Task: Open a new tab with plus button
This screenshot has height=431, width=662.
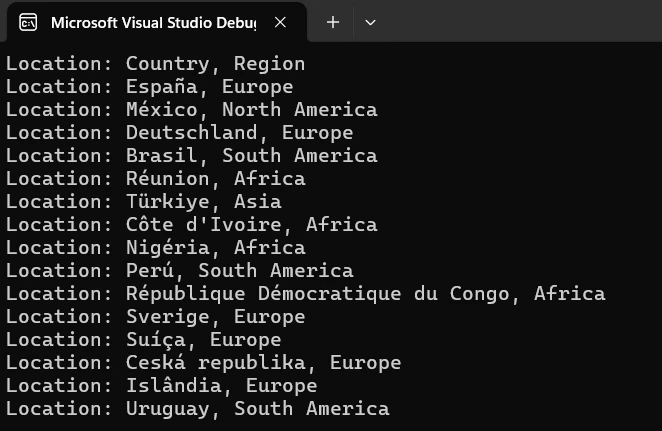Action: coord(333,22)
